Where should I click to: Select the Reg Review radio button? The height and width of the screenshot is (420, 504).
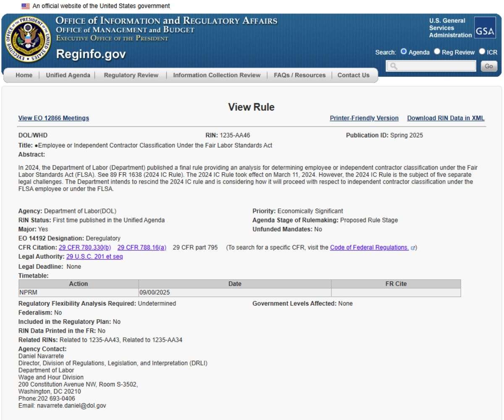click(437, 52)
